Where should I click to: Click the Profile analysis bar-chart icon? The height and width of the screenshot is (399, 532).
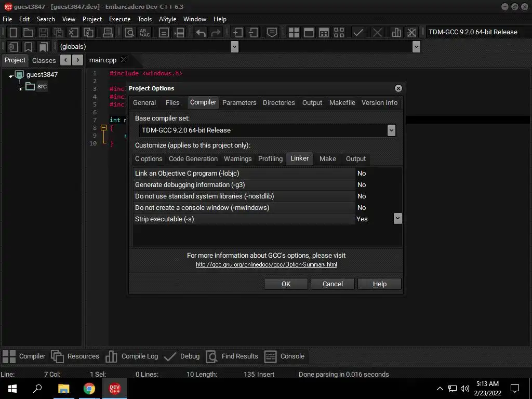[x=396, y=33]
